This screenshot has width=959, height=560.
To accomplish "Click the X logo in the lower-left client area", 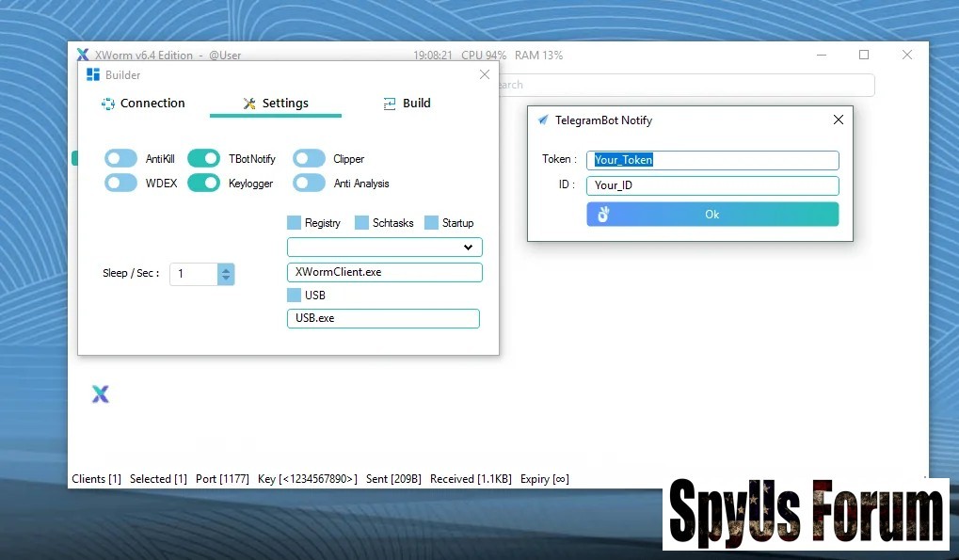I will [x=101, y=394].
